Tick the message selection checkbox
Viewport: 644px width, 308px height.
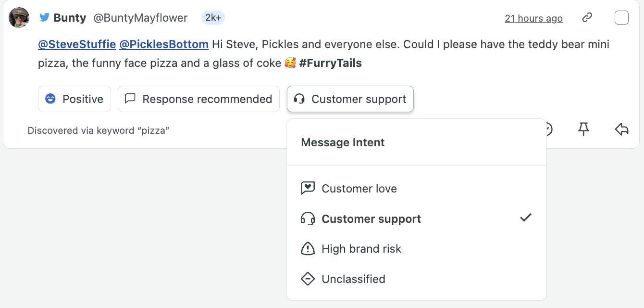621,18
